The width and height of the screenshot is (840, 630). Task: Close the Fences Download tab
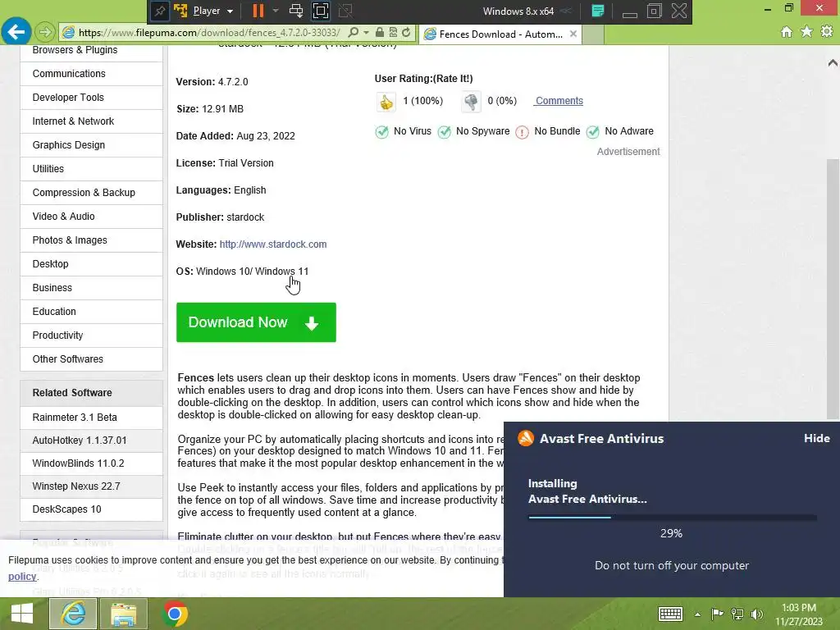coord(573,34)
